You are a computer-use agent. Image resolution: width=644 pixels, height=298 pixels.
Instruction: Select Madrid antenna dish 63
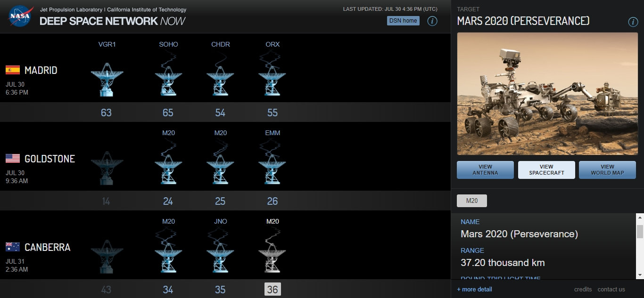pos(107,79)
